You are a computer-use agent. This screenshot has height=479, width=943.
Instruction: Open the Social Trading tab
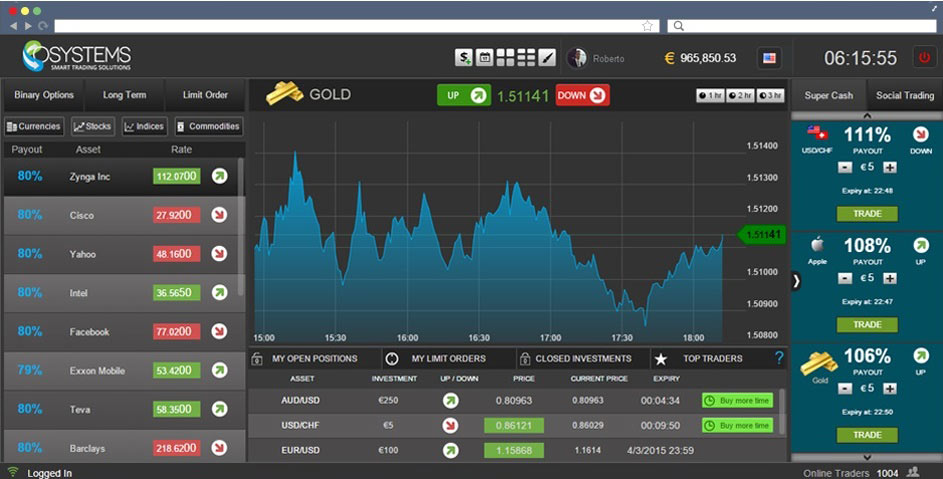click(905, 95)
